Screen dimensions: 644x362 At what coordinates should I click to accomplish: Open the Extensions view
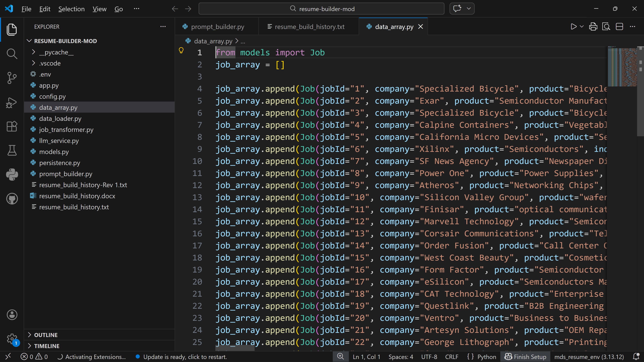[x=12, y=126]
